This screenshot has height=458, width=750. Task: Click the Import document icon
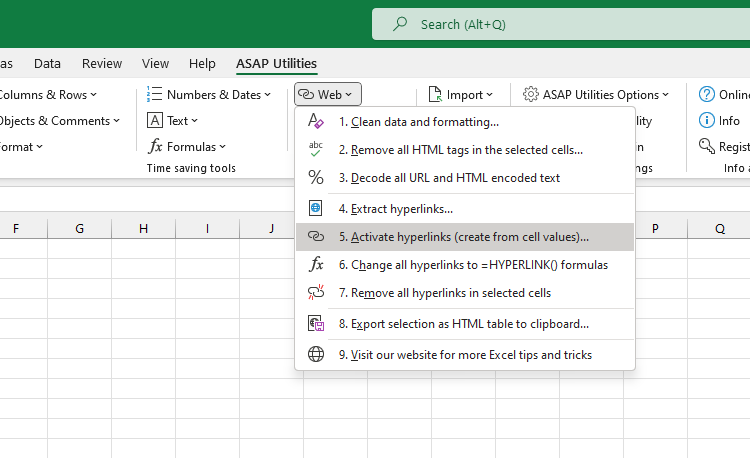(435, 94)
